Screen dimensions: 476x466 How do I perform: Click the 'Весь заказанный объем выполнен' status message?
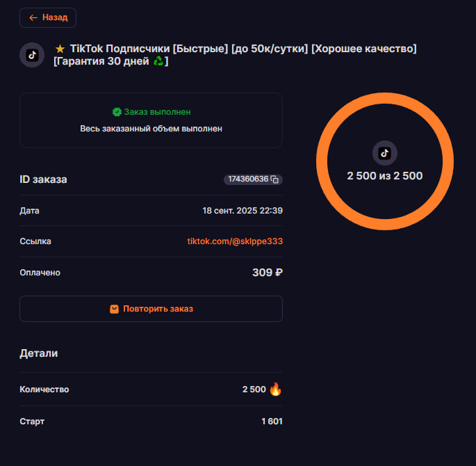pos(151,129)
